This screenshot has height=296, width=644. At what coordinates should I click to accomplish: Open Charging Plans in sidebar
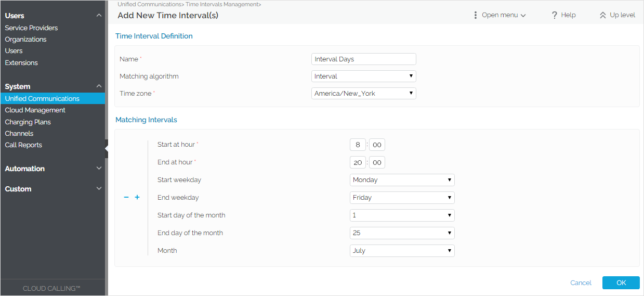coord(28,122)
